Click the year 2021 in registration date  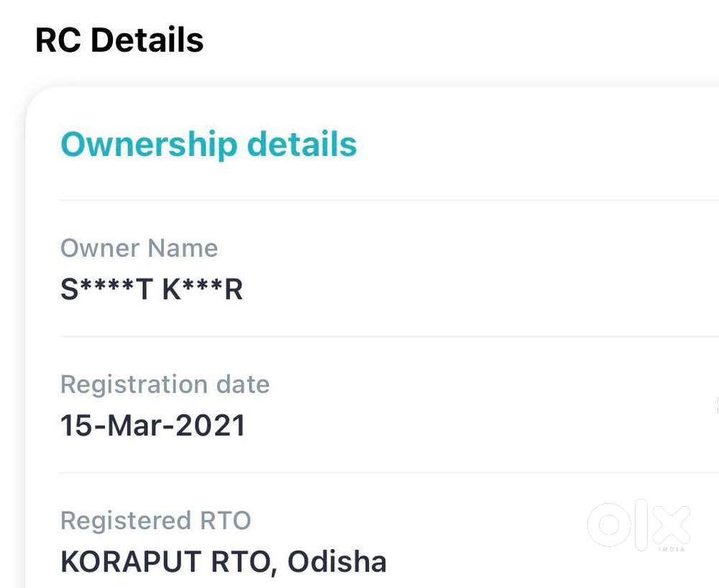(211, 426)
